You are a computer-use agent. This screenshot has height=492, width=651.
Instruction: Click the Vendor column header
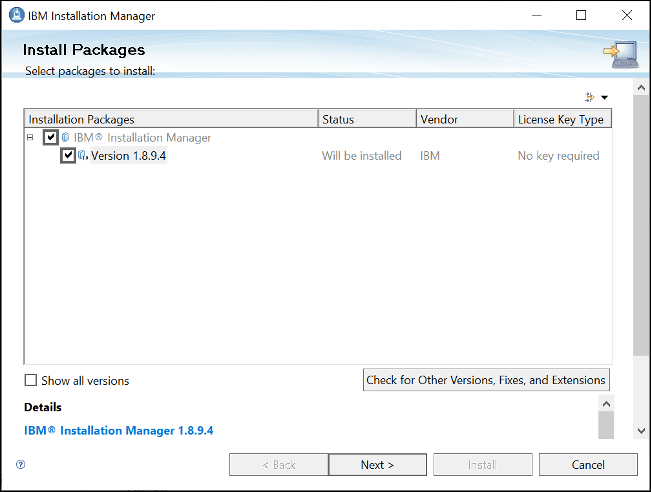465,119
